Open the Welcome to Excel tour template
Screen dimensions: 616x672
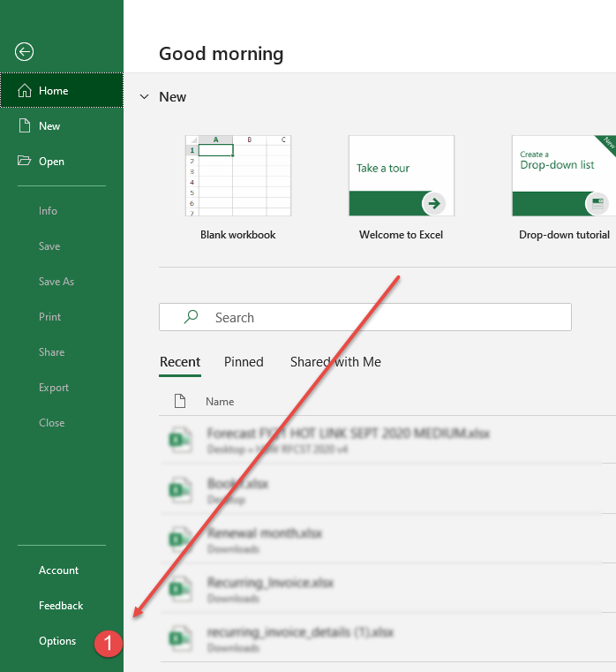[402, 189]
